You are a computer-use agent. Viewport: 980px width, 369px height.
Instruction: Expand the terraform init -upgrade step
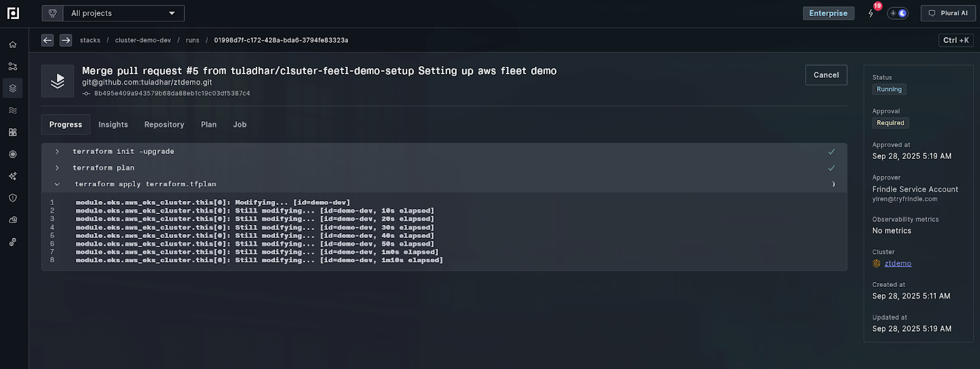(57, 151)
